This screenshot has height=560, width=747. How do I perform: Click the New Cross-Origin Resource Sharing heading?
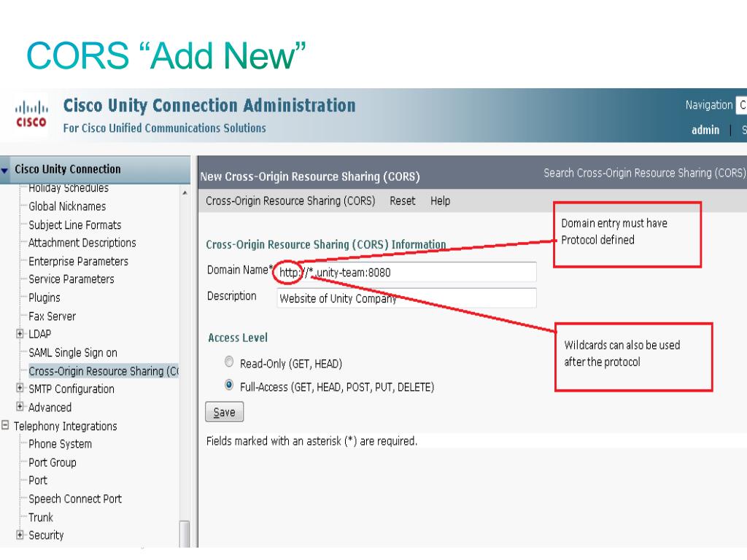(x=309, y=176)
